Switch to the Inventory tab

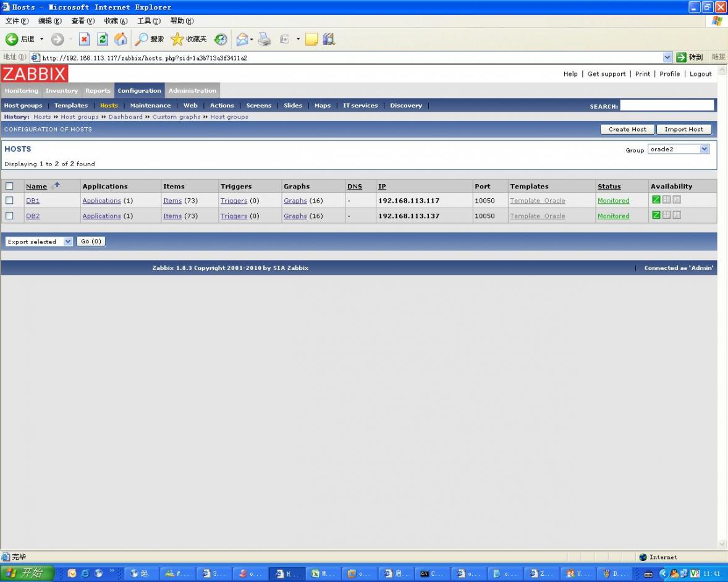(x=62, y=90)
